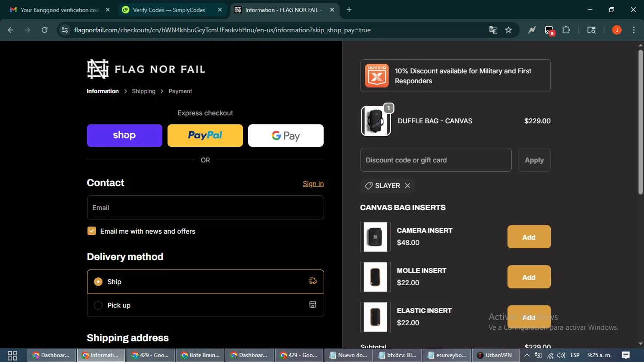Open the browser extensions puzzle icon
644x362 pixels.
coord(566,30)
